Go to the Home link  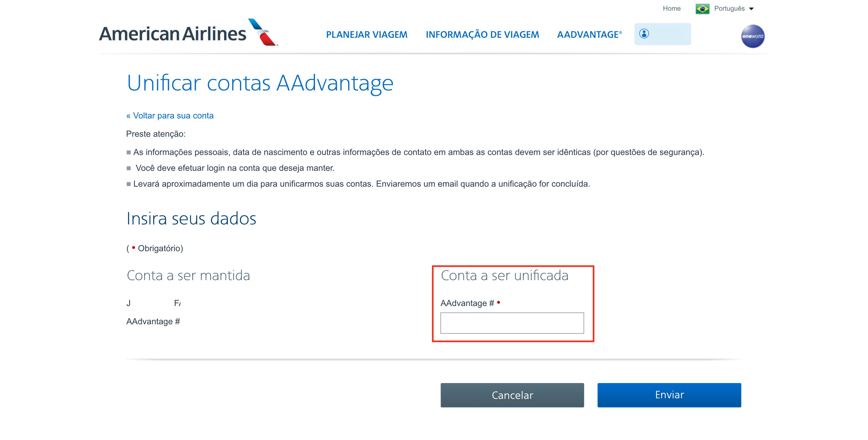[x=671, y=9]
